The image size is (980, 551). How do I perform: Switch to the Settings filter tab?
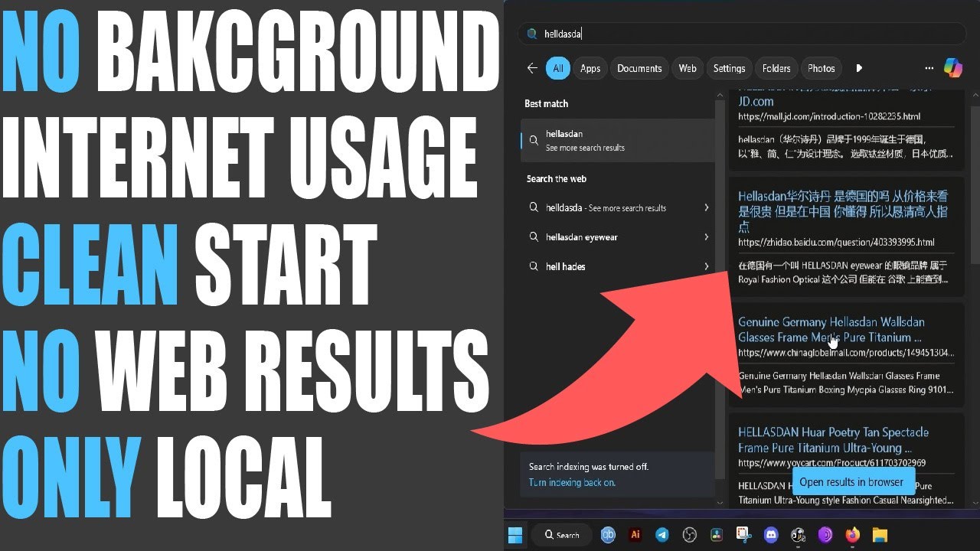coord(729,68)
